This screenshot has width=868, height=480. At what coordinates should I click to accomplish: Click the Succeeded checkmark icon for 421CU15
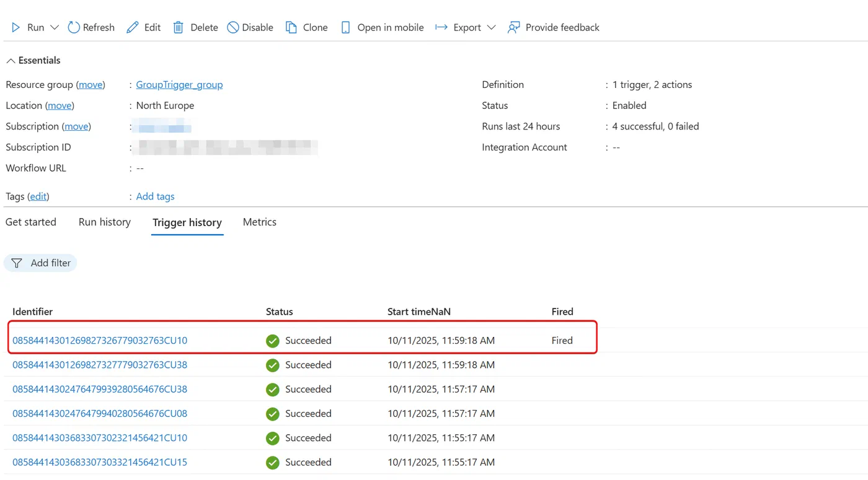point(273,463)
